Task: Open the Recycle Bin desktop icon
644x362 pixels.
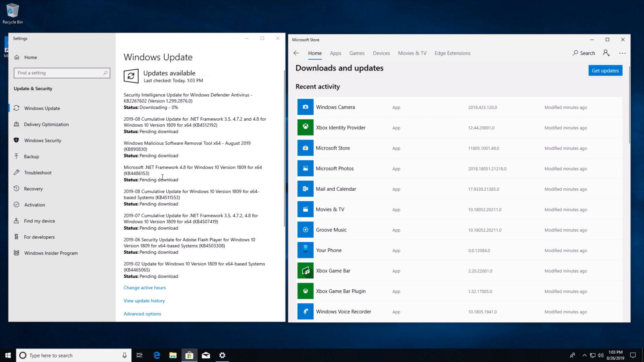Action: (13, 14)
